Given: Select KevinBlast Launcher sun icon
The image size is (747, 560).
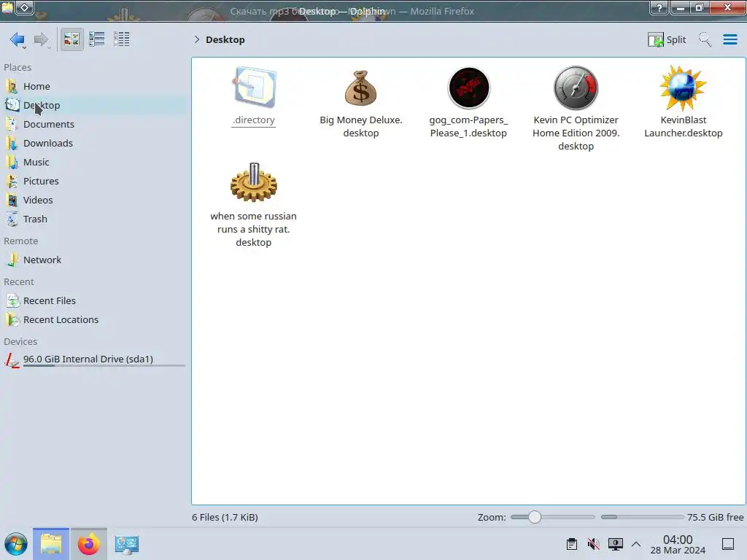Looking at the screenshot, I should point(683,87).
